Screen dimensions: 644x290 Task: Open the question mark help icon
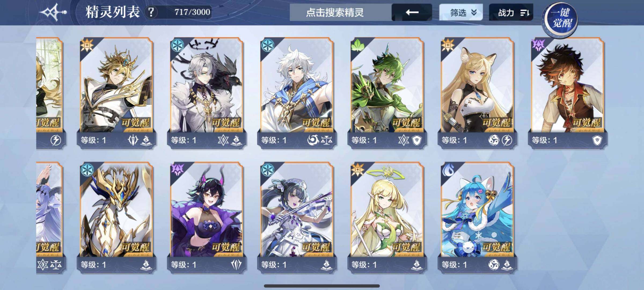pyautogui.click(x=151, y=12)
